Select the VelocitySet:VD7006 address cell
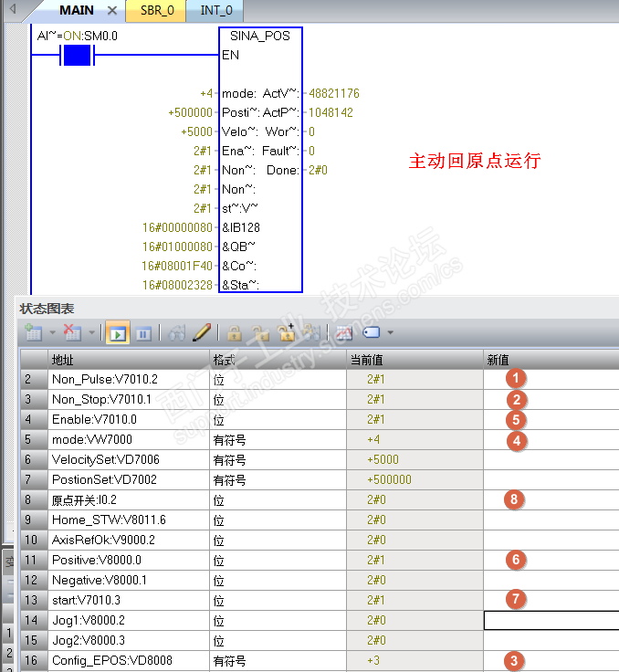The image size is (619, 672). pyautogui.click(x=128, y=459)
